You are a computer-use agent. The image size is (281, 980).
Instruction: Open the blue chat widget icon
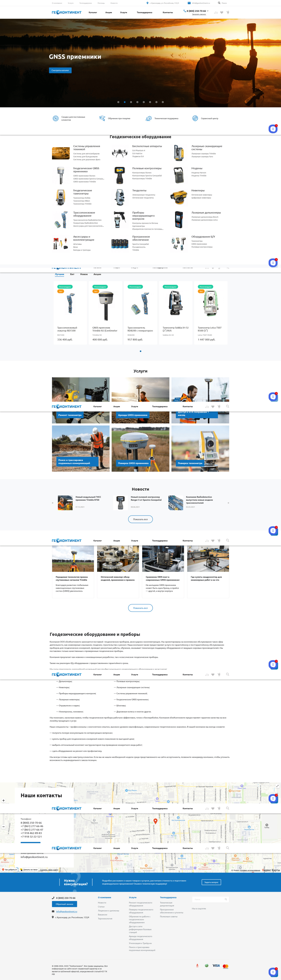(273, 129)
